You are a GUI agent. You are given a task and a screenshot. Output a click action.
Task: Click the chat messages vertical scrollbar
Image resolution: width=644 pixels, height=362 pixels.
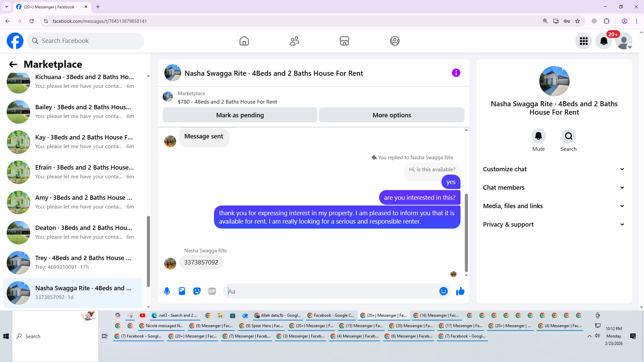coord(466,233)
